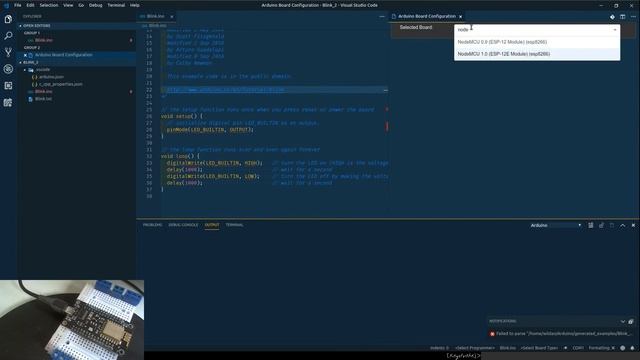This screenshot has height=360, width=640.
Task: Open the Terminal menu
Action: pyautogui.click(x=116, y=5)
